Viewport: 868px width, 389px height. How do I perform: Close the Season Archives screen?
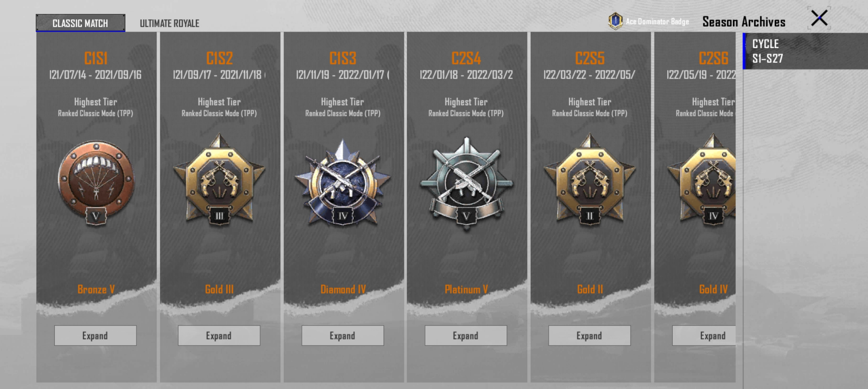[x=819, y=18]
